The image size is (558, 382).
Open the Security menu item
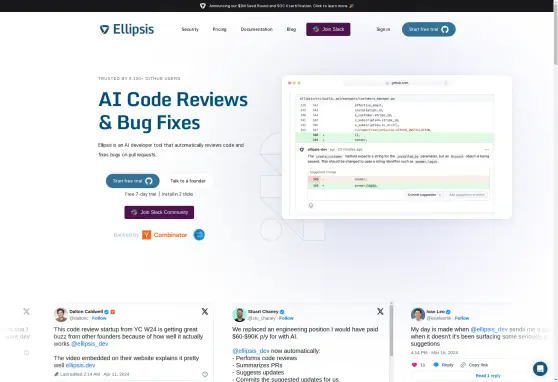pos(190,29)
